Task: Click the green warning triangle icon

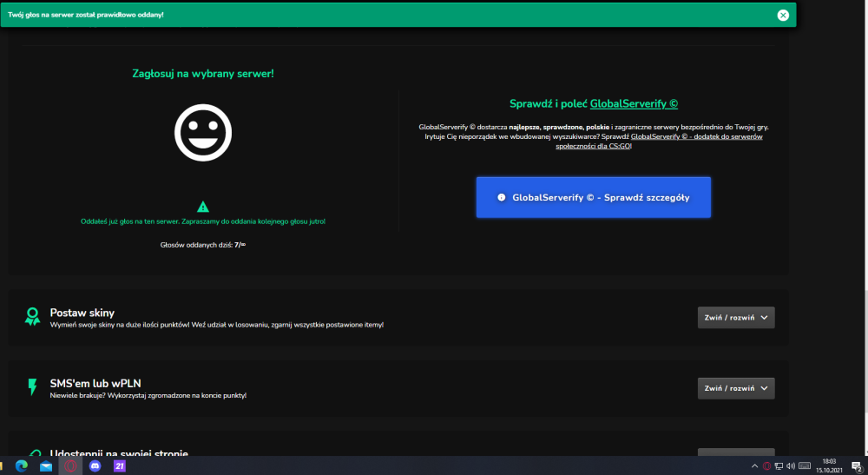Action: tap(203, 207)
